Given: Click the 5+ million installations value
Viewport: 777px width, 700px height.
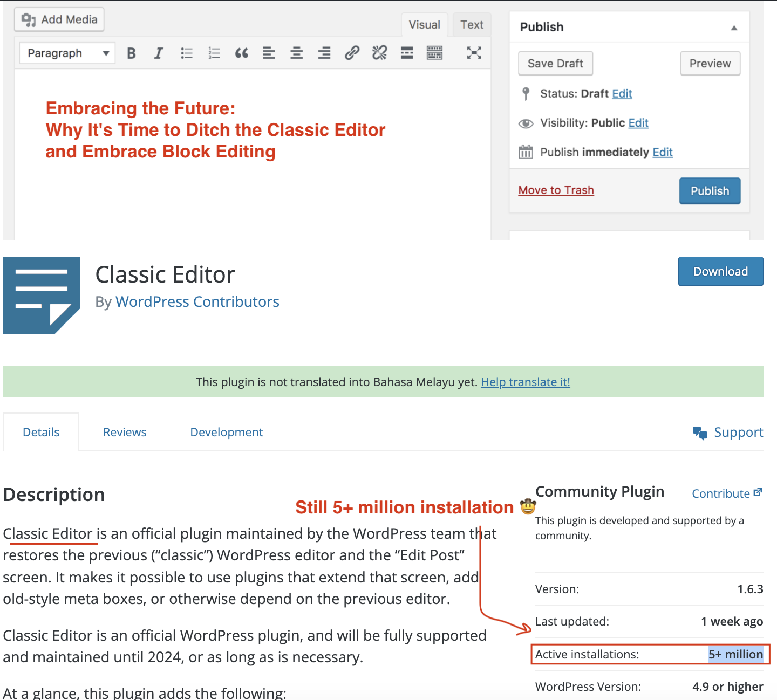Looking at the screenshot, I should pyautogui.click(x=736, y=654).
